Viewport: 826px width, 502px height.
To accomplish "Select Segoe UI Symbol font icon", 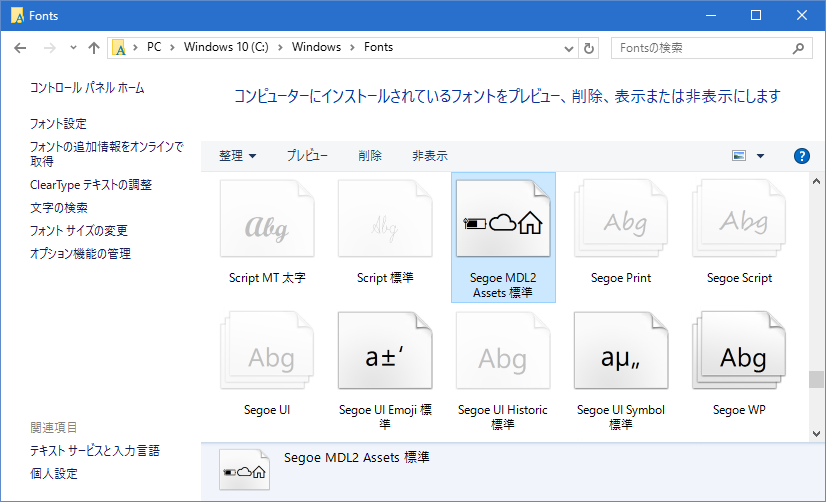I will pos(621,350).
